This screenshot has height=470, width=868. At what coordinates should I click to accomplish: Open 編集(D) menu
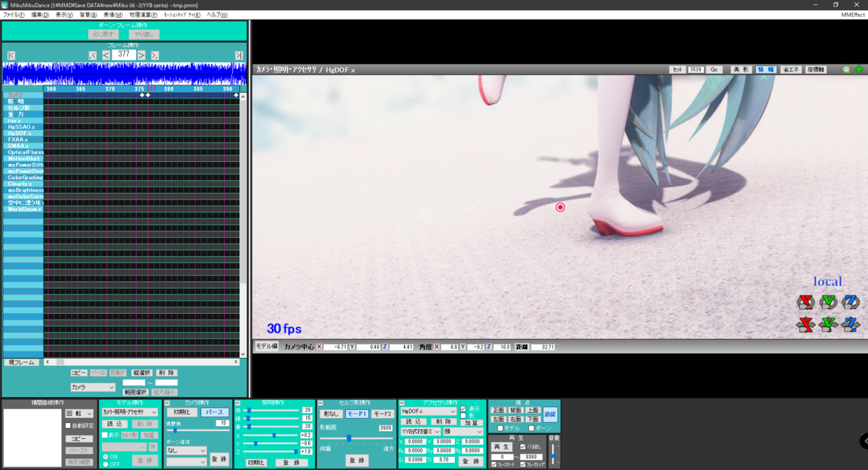click(41, 14)
